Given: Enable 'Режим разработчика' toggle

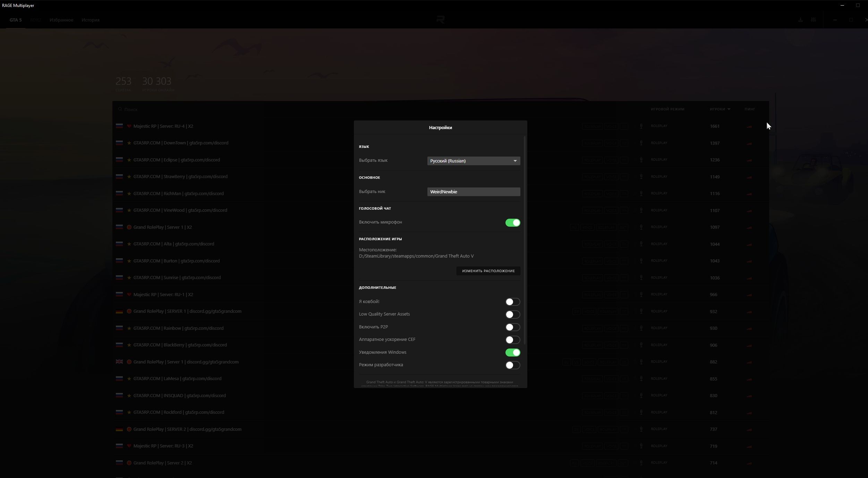Looking at the screenshot, I should 512,365.
